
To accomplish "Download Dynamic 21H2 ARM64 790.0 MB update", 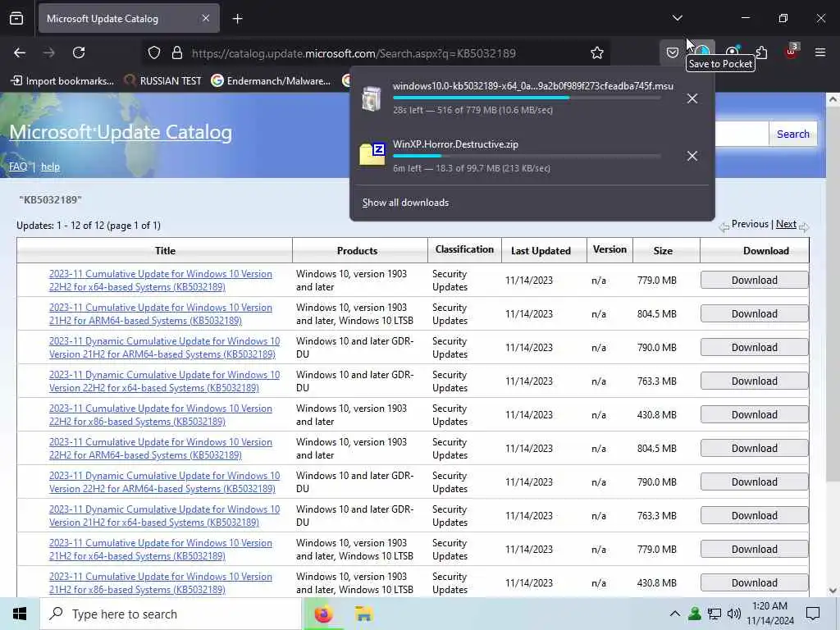I will [x=755, y=347].
